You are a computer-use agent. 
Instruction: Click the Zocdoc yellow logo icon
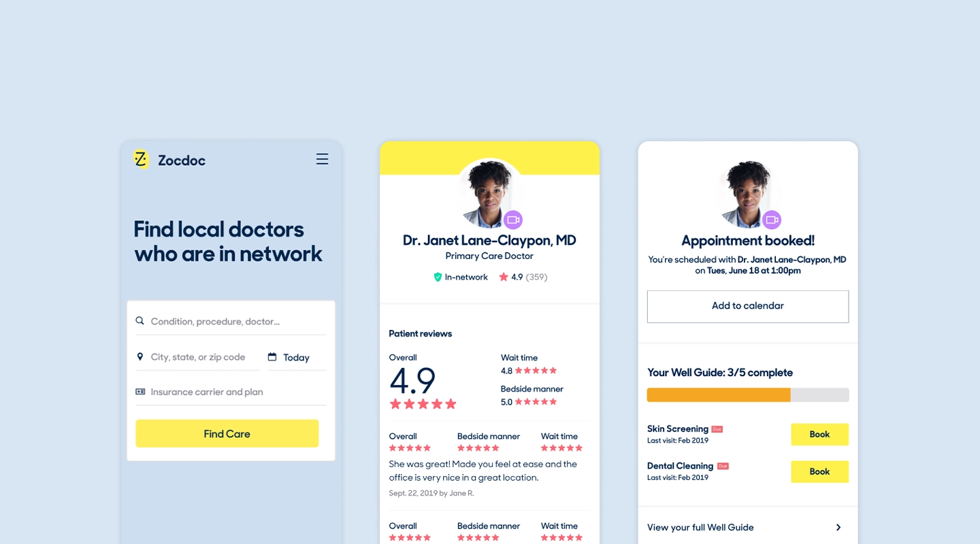point(141,159)
